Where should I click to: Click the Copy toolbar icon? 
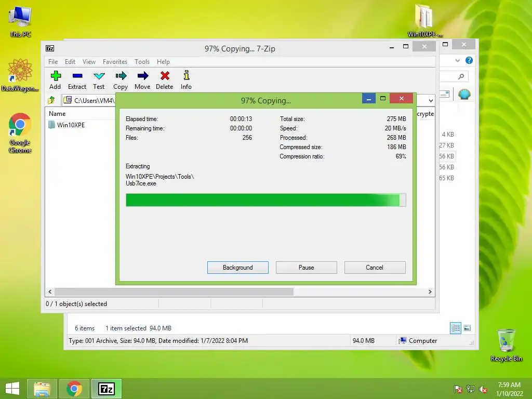[121, 80]
